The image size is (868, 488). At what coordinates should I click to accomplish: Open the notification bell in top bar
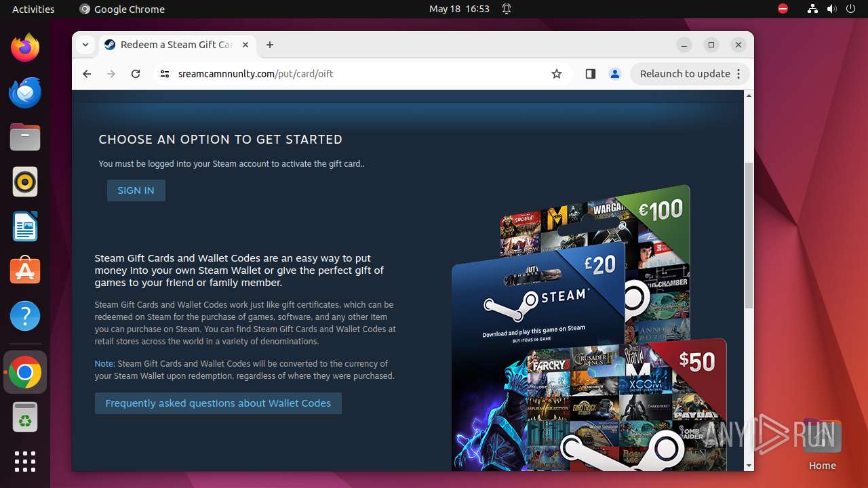pyautogui.click(x=507, y=9)
